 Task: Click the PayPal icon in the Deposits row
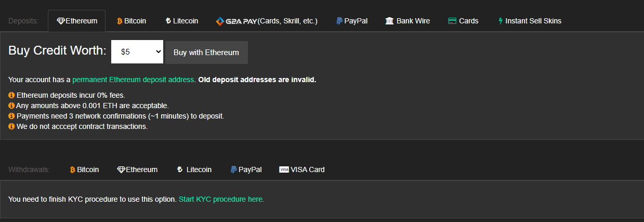point(339,21)
